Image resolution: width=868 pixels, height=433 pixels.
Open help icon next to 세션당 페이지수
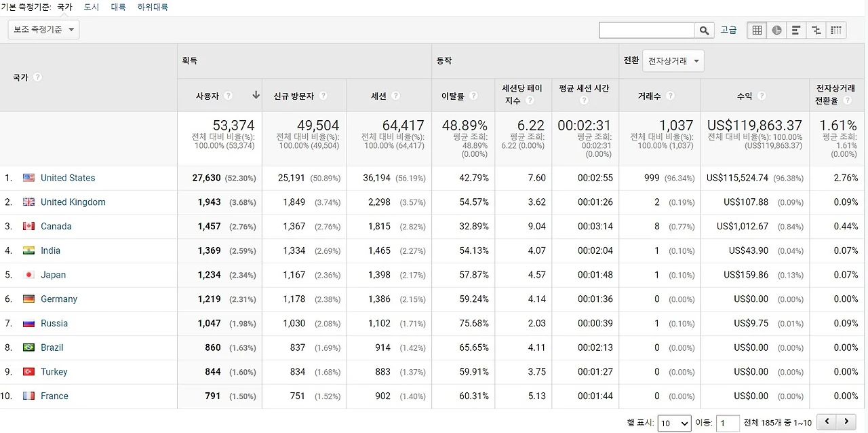[x=530, y=100]
